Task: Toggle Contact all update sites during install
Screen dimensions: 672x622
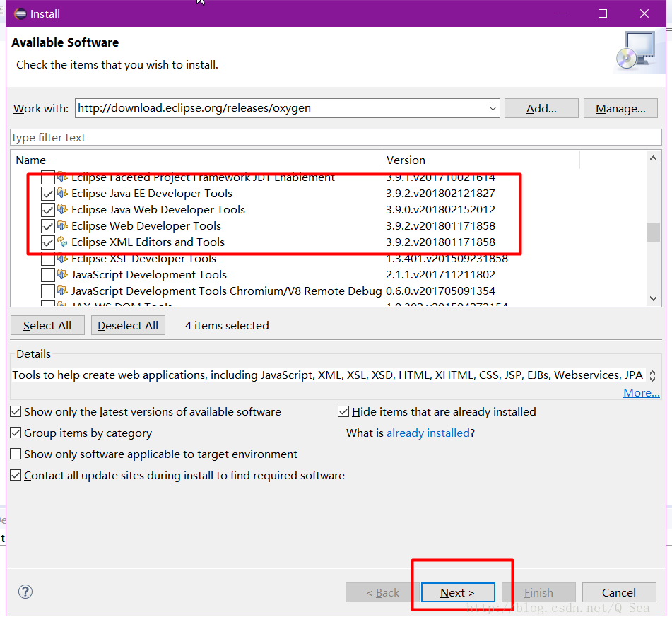Action: point(16,476)
